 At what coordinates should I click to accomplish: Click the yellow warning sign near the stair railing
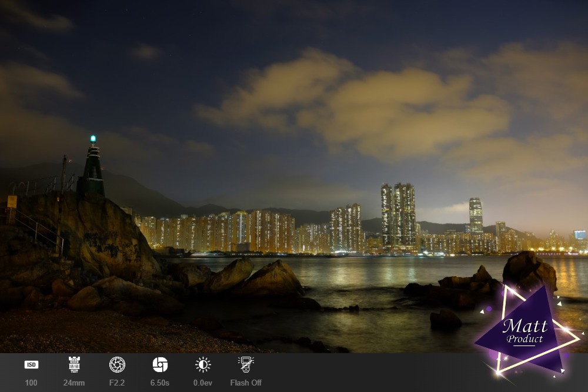pos(12,201)
